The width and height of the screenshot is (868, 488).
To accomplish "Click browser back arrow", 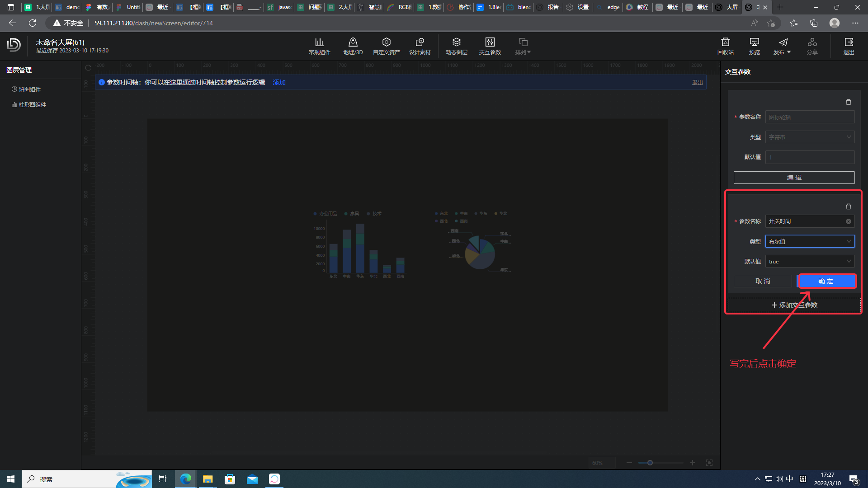I will [13, 23].
